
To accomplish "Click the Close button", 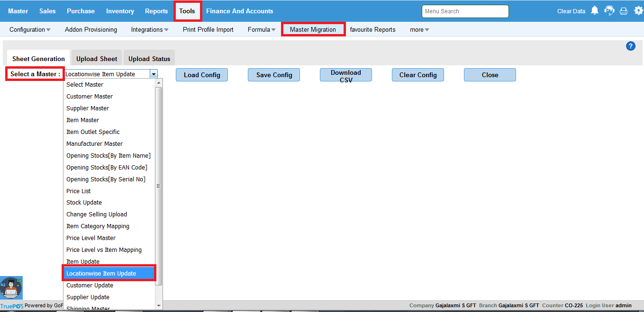I will point(490,75).
